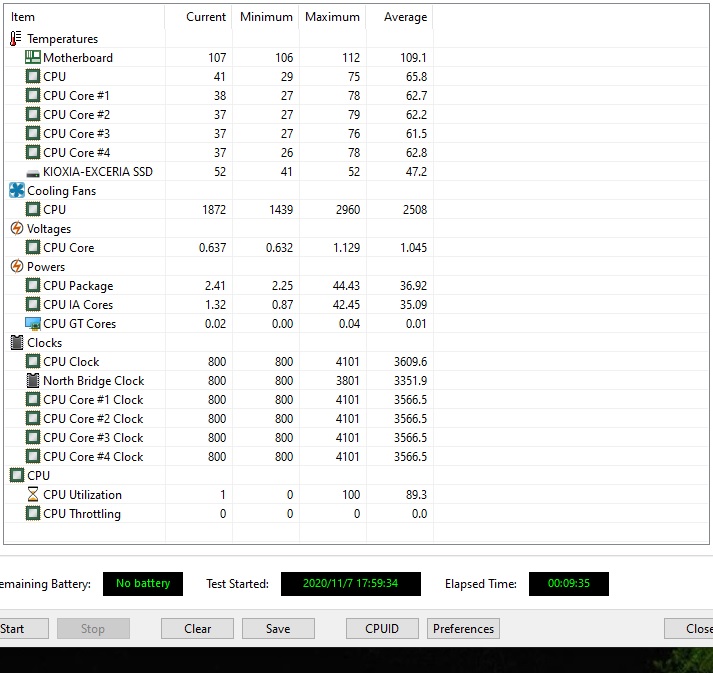Select the CPU Core voltage label
Viewport: 713px width, 673px height.
[69, 247]
